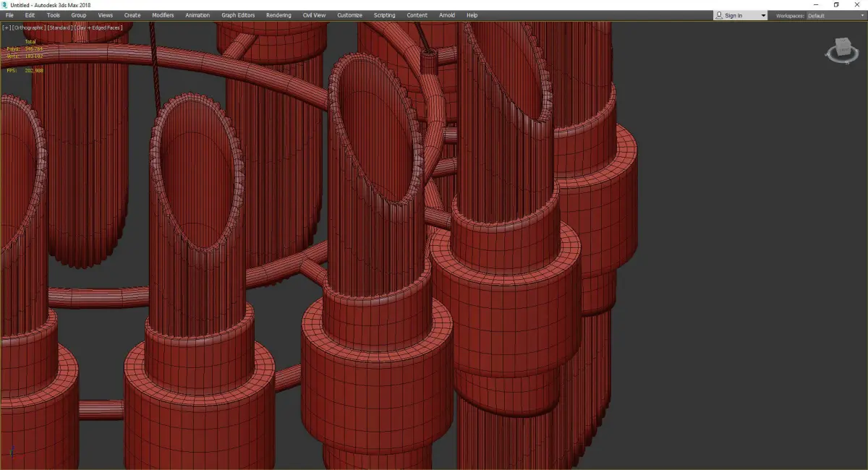Open the Graph Editors menu
This screenshot has height=470, width=868.
coord(238,15)
